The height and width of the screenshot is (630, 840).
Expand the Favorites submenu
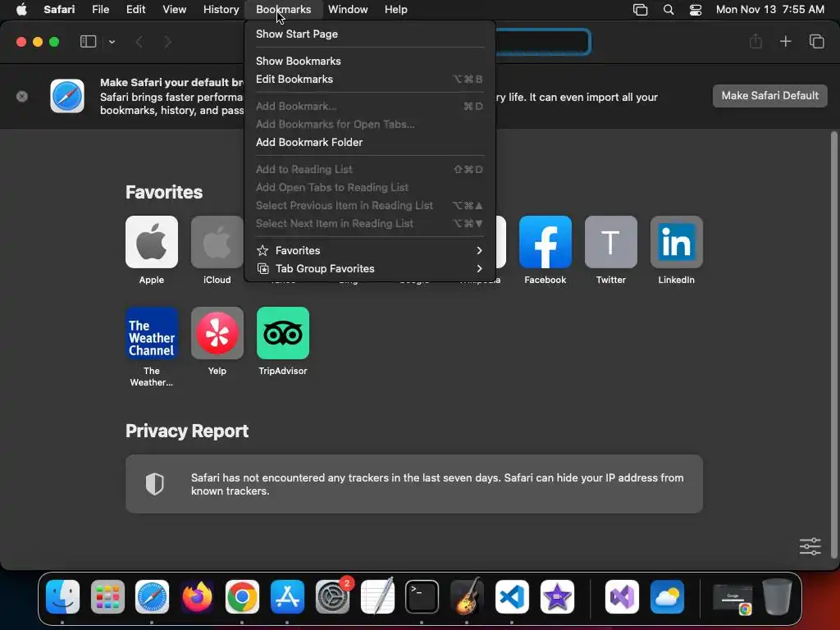click(370, 251)
